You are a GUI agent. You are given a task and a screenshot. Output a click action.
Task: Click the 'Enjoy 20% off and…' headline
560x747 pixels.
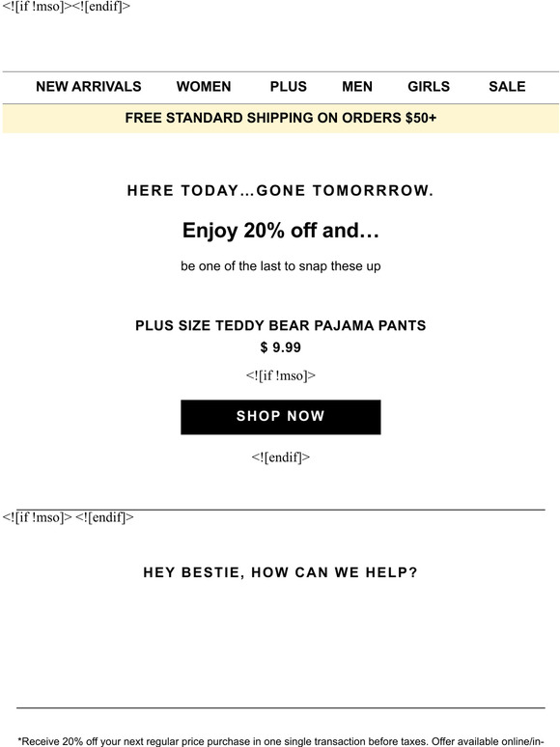[281, 231]
